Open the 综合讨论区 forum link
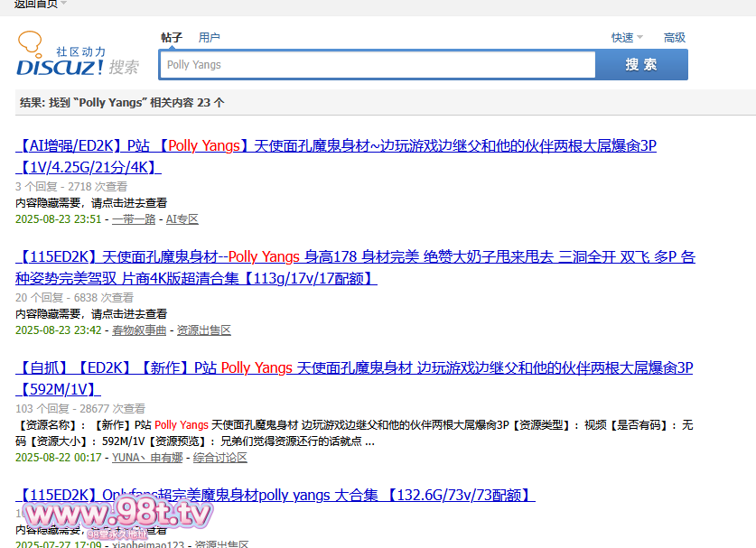Screen dimensions: 756x548 coord(220,458)
